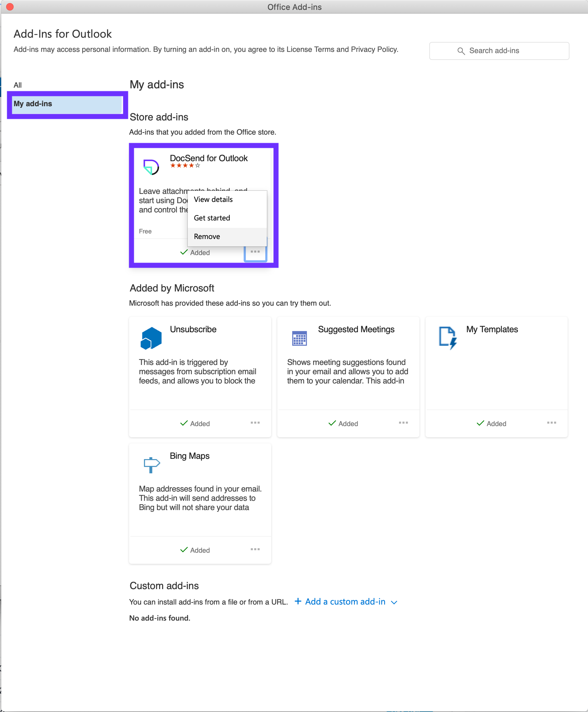
Task: Open the My Templates ellipsis menu
Action: click(552, 423)
